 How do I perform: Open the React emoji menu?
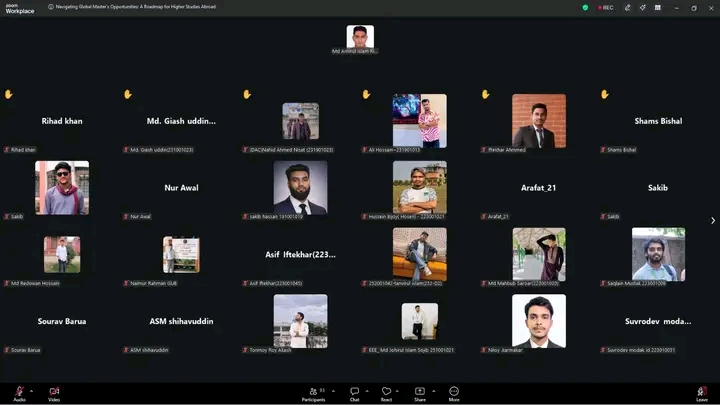[x=386, y=391]
